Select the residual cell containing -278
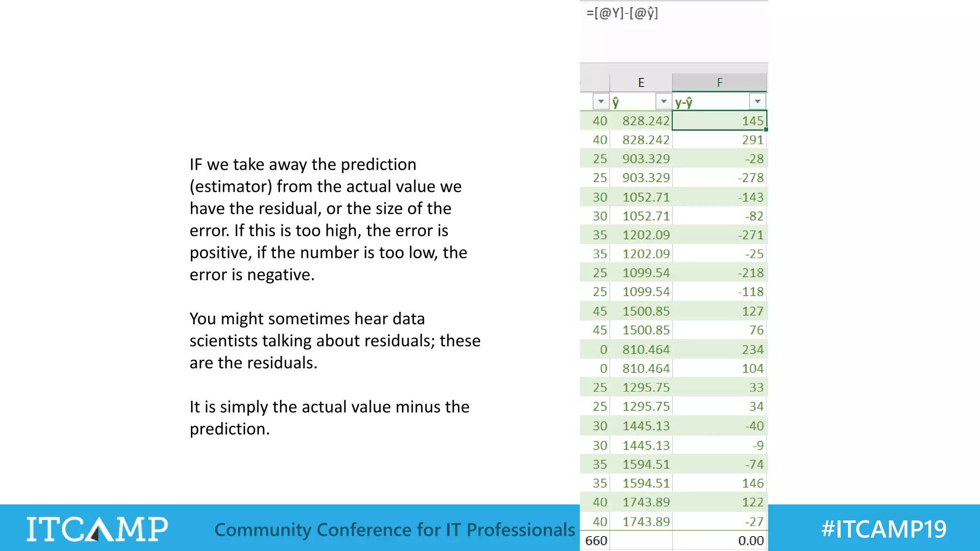Viewport: 980px width, 551px height. coord(720,178)
